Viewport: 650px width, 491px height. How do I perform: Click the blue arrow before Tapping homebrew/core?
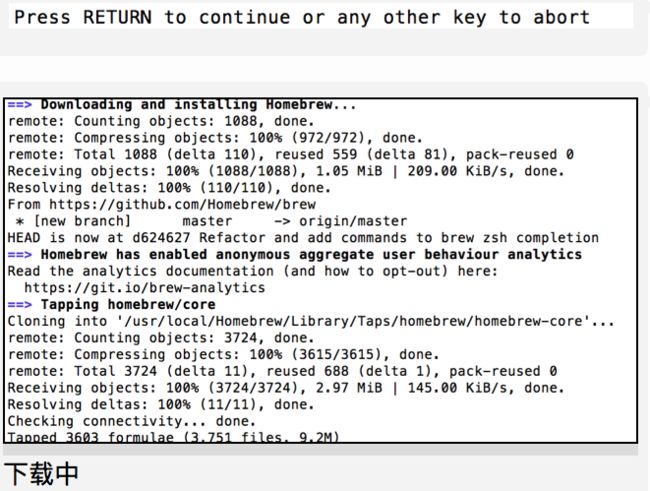[x=19, y=305]
